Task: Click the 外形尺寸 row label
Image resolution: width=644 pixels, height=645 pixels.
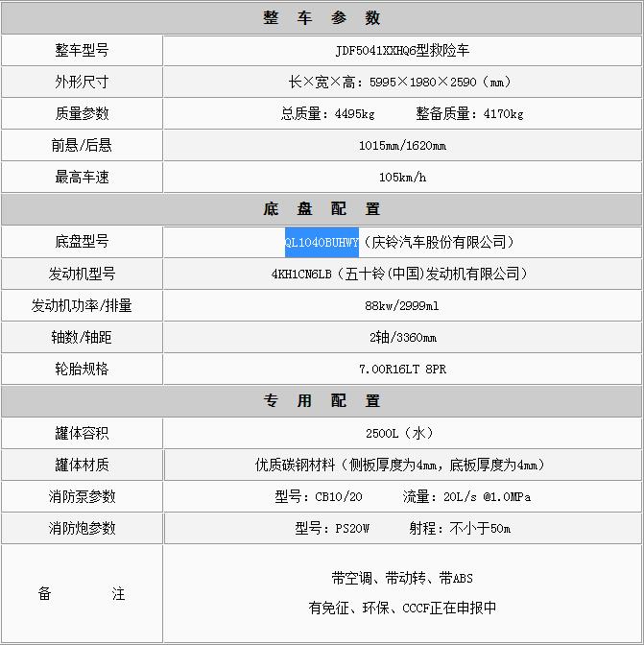Action: [x=82, y=82]
